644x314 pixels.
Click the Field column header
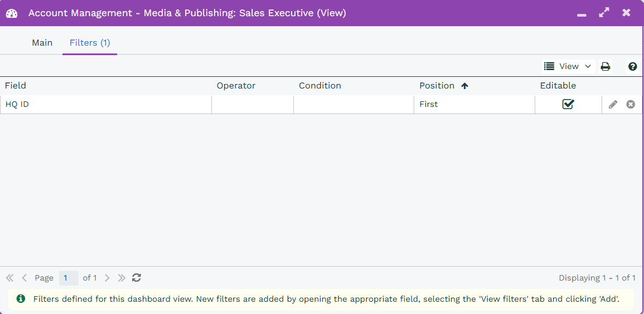16,86
